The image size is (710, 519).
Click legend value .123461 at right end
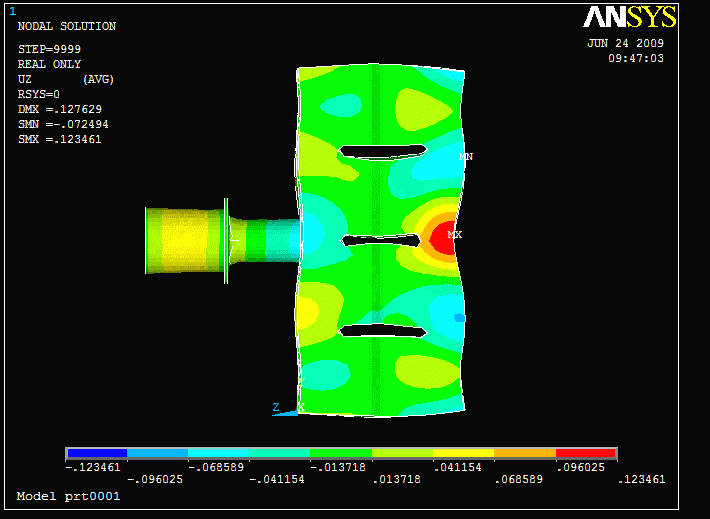[x=641, y=479]
